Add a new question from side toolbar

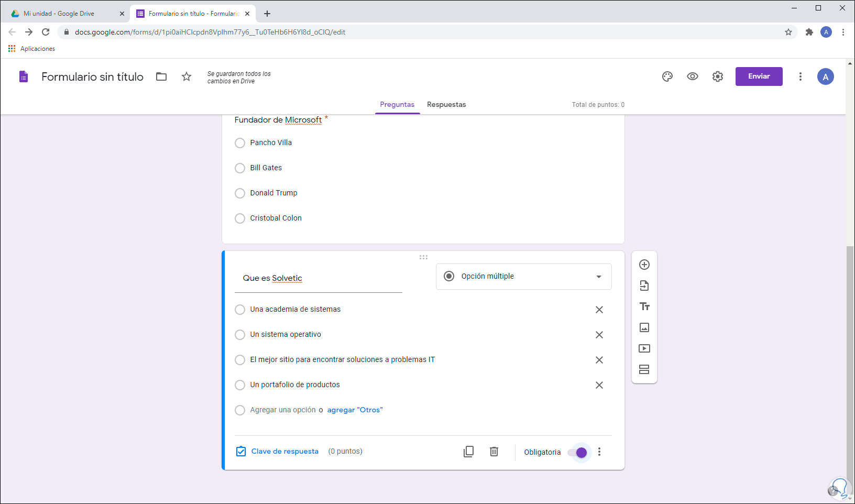(644, 265)
